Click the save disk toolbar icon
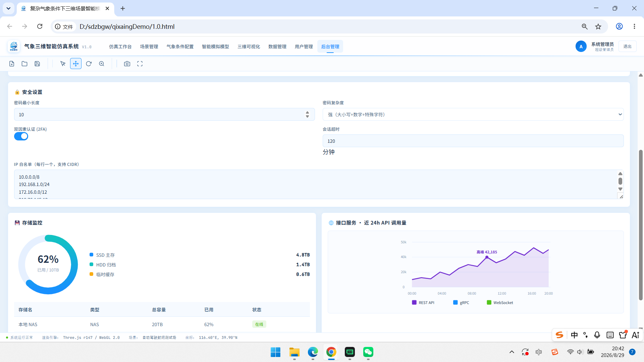 [37, 64]
